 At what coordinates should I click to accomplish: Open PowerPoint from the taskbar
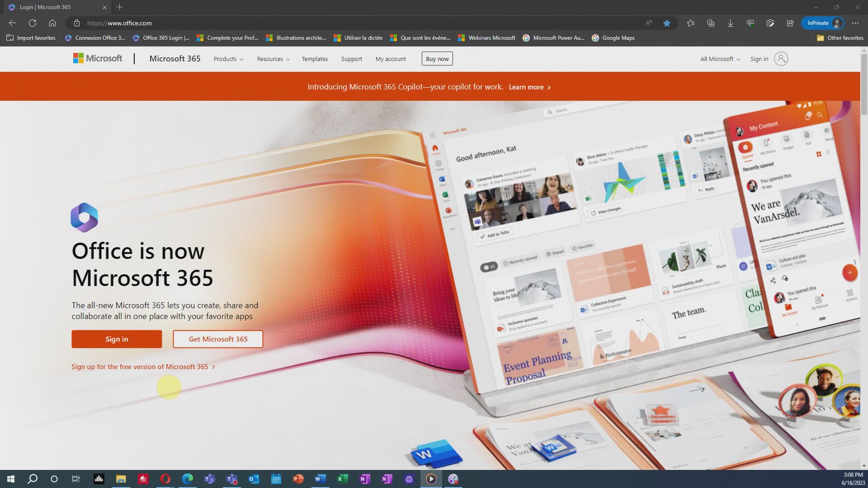pyautogui.click(x=298, y=479)
